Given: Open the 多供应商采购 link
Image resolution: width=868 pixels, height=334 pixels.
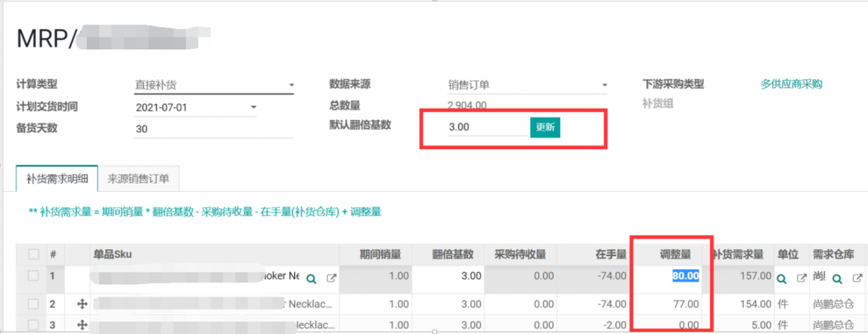Looking at the screenshot, I should pyautogui.click(x=791, y=84).
